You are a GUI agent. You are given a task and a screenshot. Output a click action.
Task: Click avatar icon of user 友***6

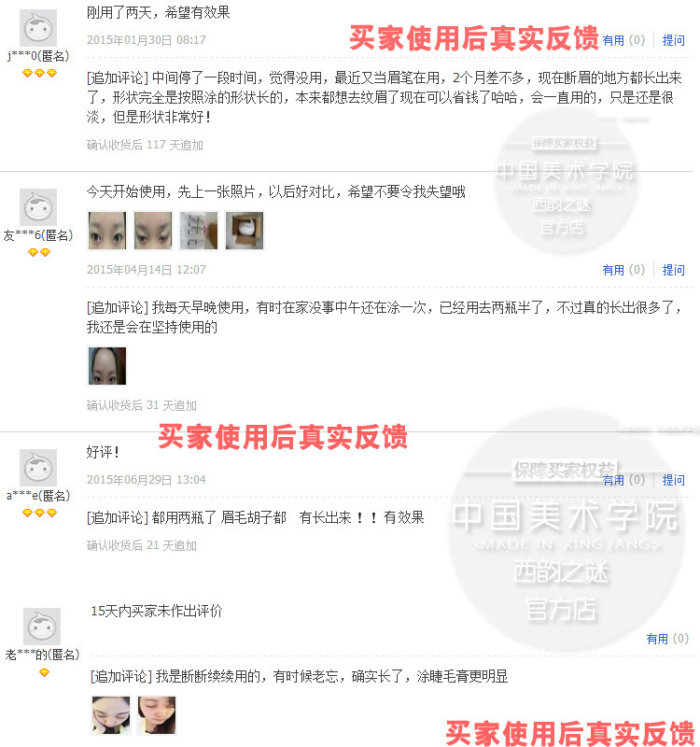(x=38, y=207)
